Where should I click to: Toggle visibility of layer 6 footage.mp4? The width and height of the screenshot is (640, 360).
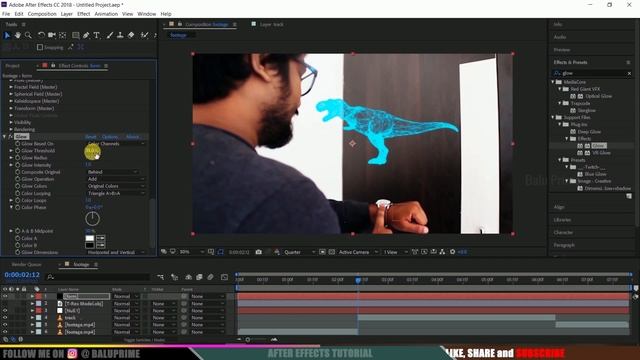(5, 332)
